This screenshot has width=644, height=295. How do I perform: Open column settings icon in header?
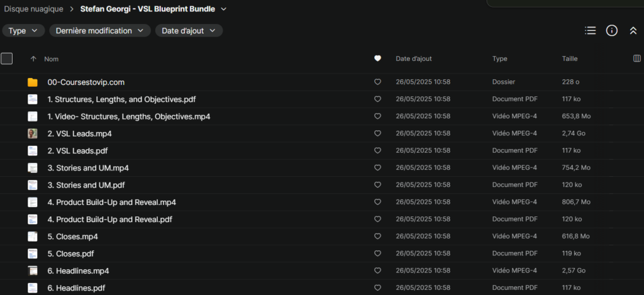click(x=636, y=58)
